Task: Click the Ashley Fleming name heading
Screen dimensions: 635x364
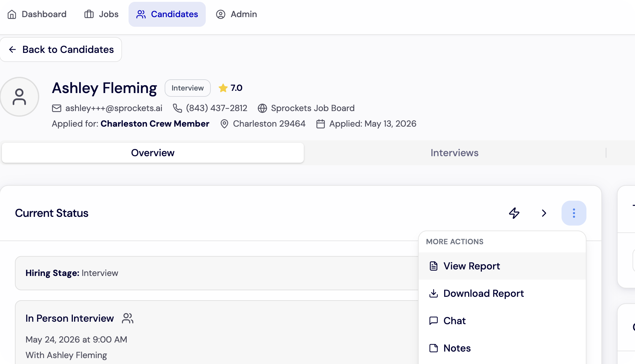Action: (x=104, y=88)
